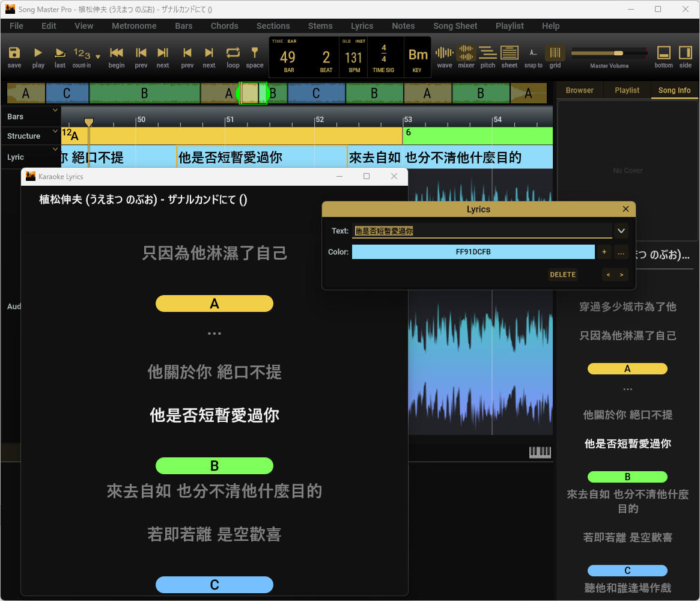700x601 pixels.
Task: Click the BPM 131 display
Action: 353,58
